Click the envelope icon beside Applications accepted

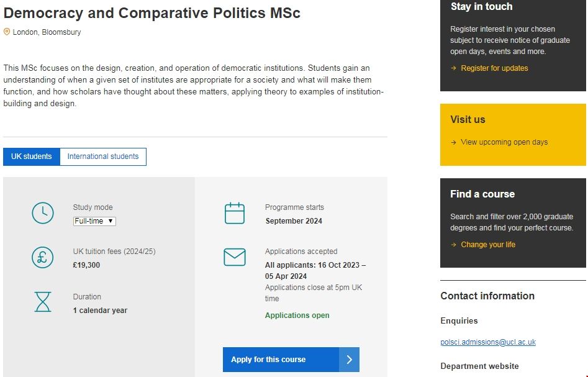pos(235,257)
